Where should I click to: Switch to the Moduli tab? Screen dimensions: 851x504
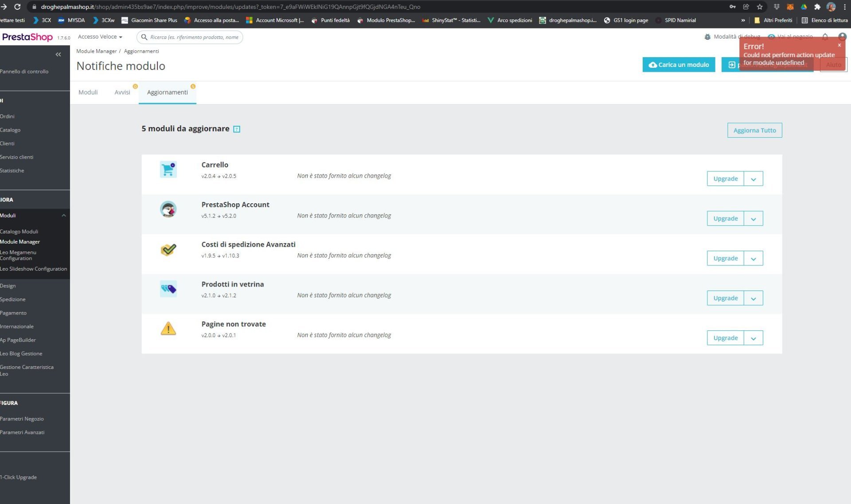pyautogui.click(x=88, y=92)
